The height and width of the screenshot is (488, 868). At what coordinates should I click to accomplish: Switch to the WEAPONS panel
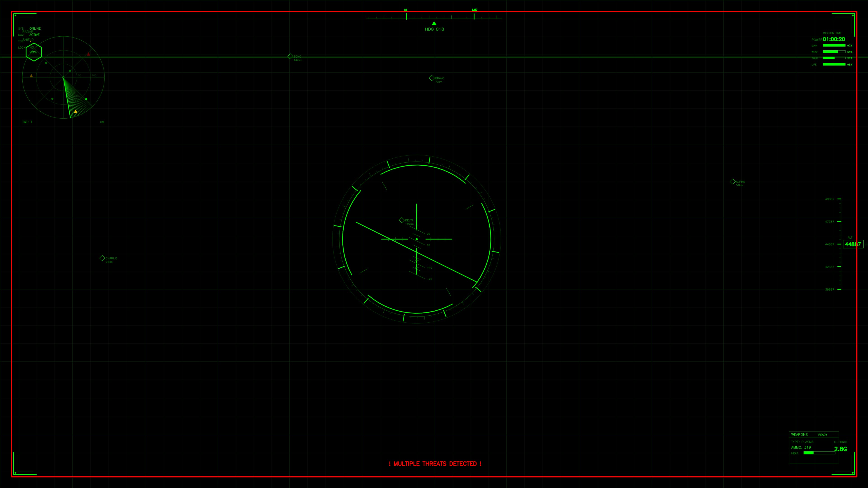(x=799, y=434)
